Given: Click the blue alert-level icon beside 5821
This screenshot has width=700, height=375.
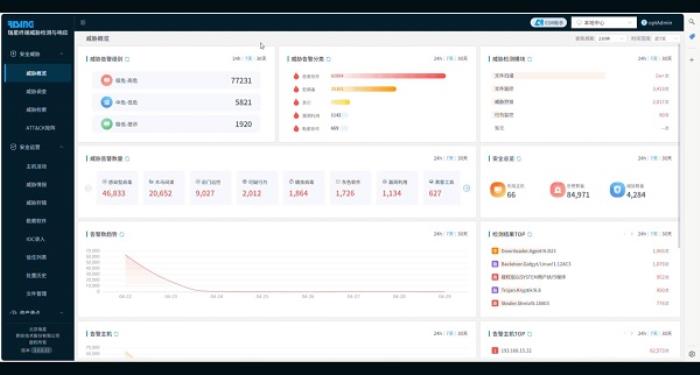Looking at the screenshot, I should [x=106, y=102].
